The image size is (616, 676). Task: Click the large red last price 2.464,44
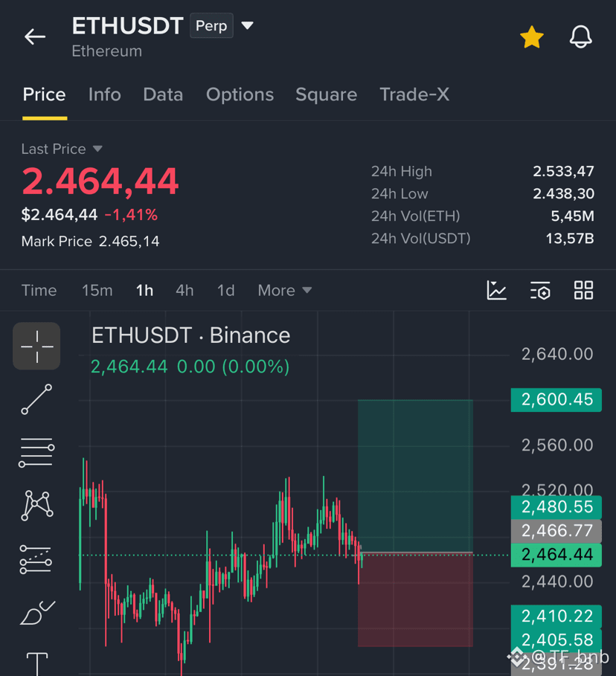(x=100, y=181)
